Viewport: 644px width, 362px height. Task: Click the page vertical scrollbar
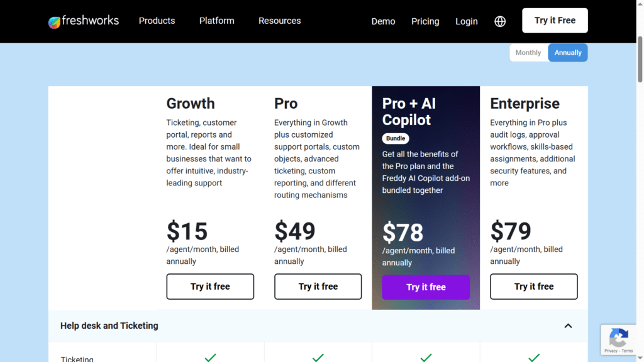(x=640, y=59)
